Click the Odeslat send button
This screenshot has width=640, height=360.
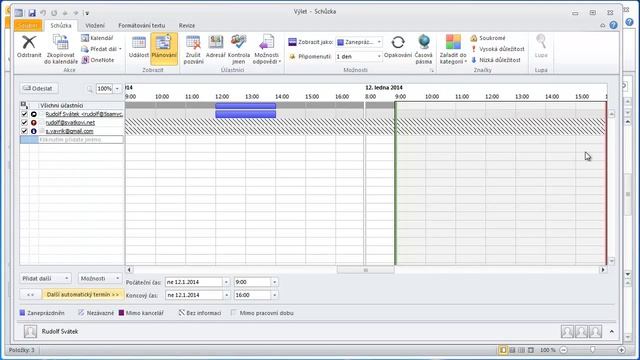[38, 88]
